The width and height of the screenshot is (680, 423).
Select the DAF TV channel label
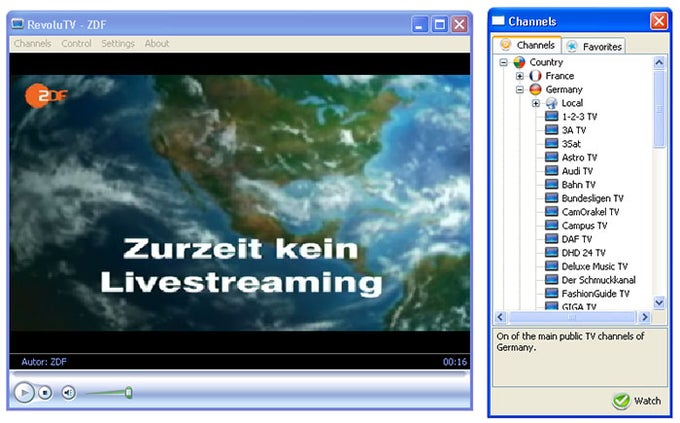coord(577,239)
